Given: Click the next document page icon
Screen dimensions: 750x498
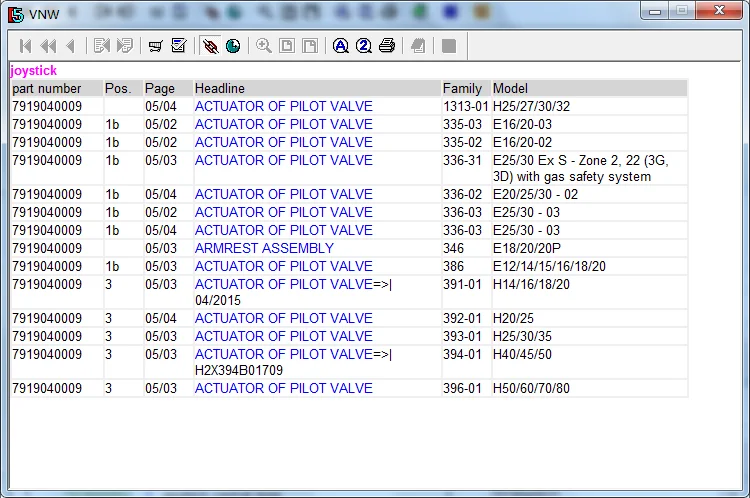Looking at the screenshot, I should pyautogui.click(x=125, y=46).
